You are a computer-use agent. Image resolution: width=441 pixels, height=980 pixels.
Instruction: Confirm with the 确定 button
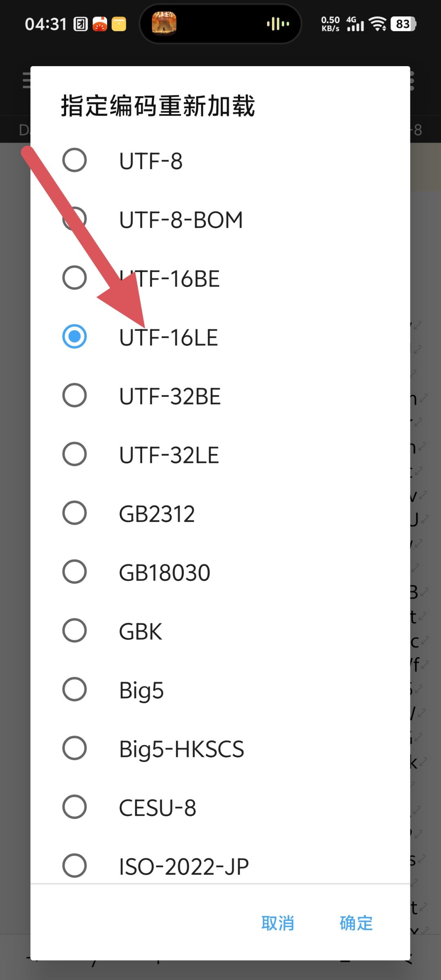[x=356, y=923]
